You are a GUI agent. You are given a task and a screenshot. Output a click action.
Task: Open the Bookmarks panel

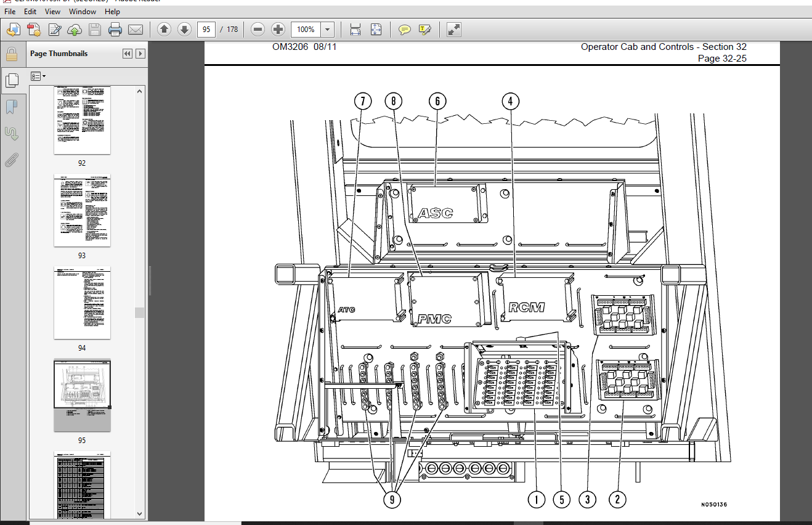pyautogui.click(x=11, y=107)
